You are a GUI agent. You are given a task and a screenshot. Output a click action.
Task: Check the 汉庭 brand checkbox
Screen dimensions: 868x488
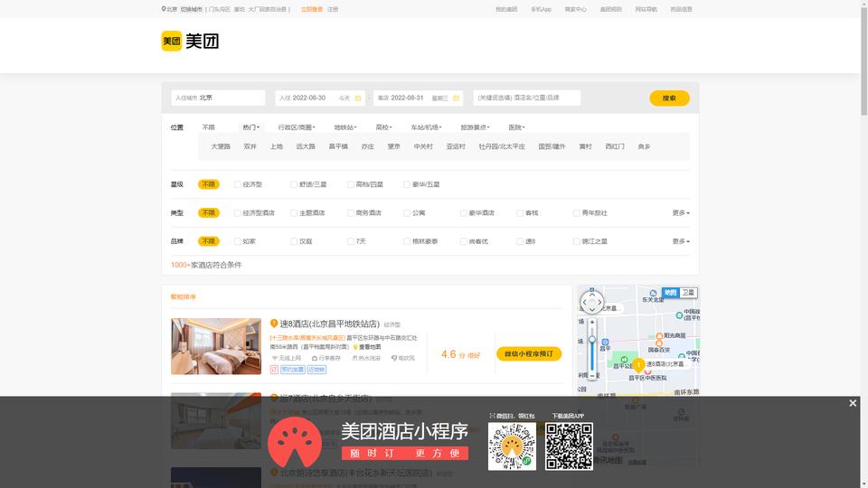[x=294, y=241]
